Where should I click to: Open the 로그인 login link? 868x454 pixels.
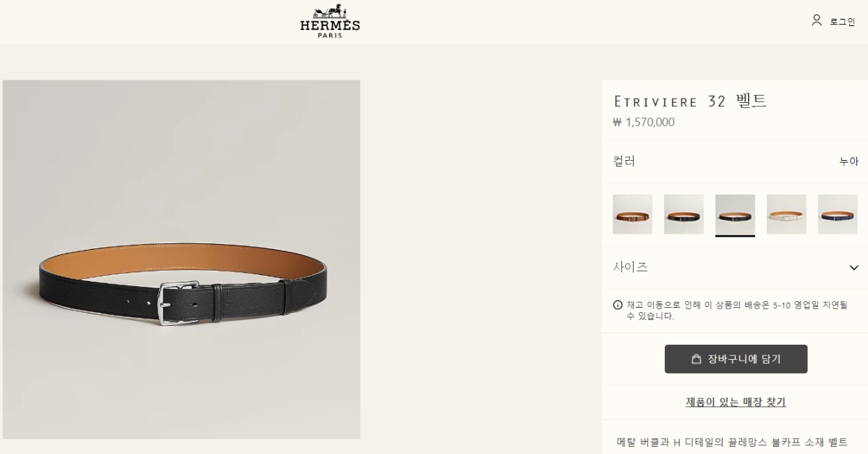[x=842, y=22]
